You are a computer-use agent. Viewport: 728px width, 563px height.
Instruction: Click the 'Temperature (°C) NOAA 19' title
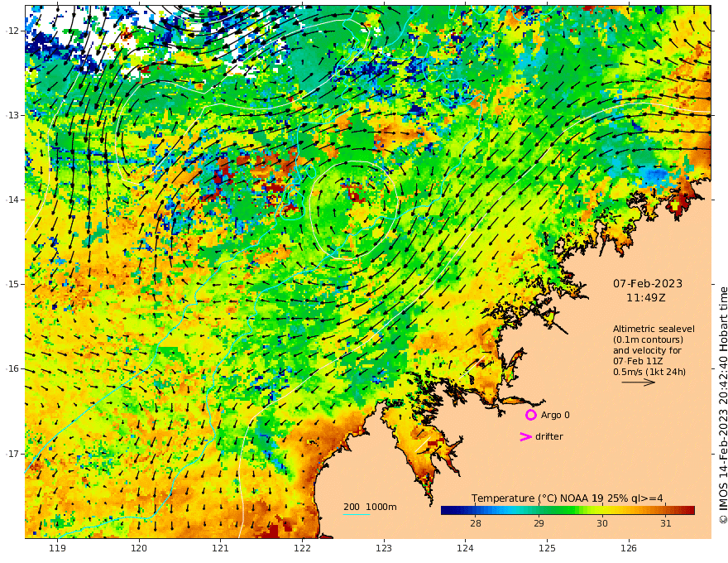(538, 498)
